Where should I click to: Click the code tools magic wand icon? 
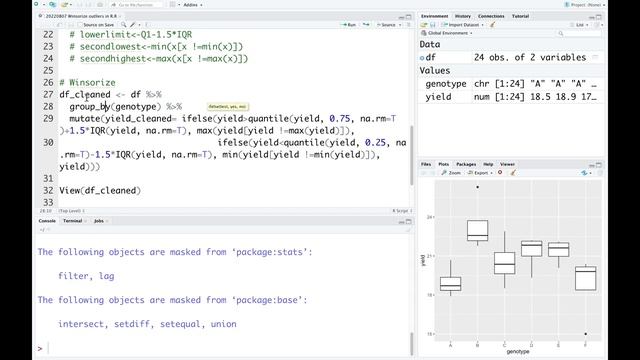133,25
